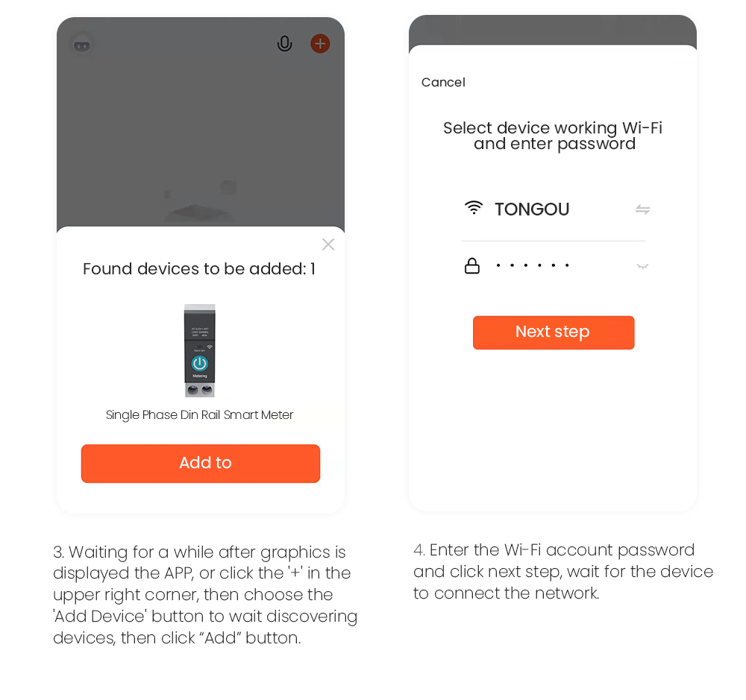Click the Wi-Fi signal icon

(x=474, y=208)
